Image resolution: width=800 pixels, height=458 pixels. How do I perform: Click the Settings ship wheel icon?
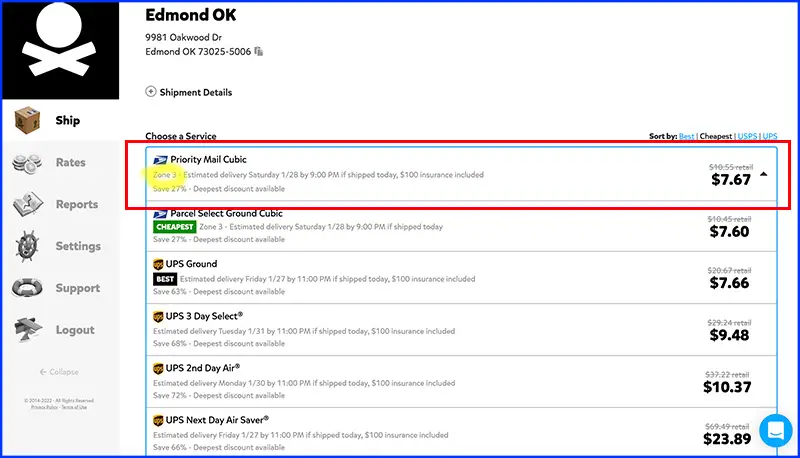(27, 246)
